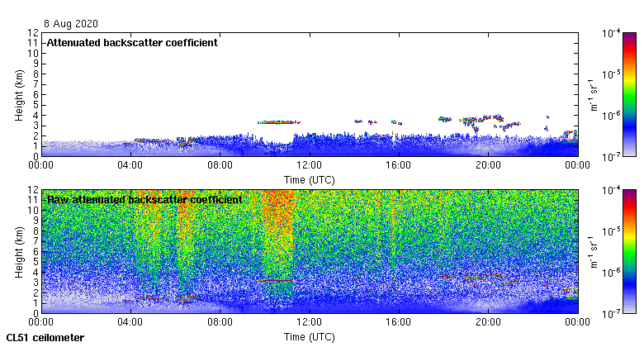Click the 04:00 tick label of top plot

(x=130, y=165)
